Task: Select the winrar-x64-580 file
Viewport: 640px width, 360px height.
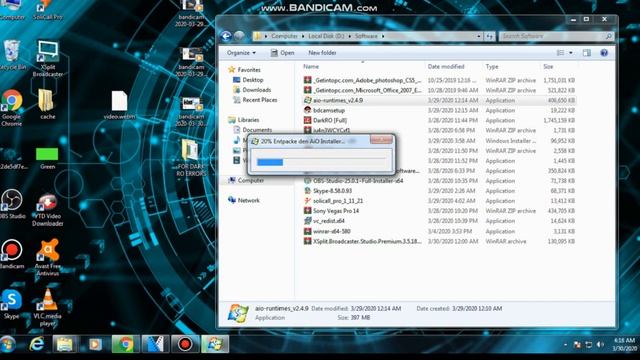Action: (439, 231)
